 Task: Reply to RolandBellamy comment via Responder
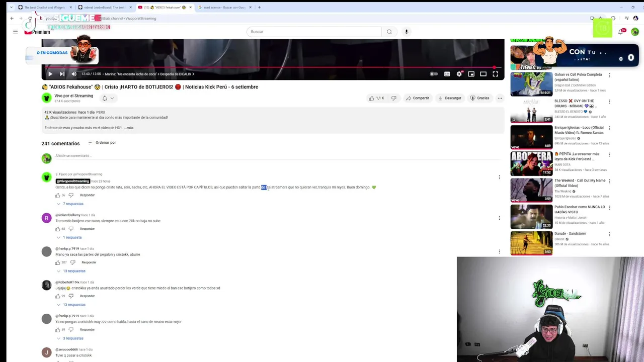pyautogui.click(x=87, y=229)
